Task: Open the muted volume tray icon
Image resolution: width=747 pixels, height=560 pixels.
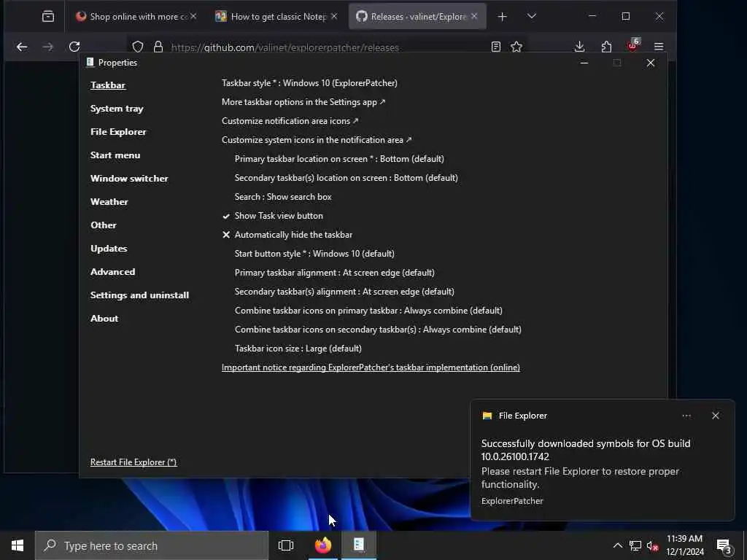Action: [653, 545]
